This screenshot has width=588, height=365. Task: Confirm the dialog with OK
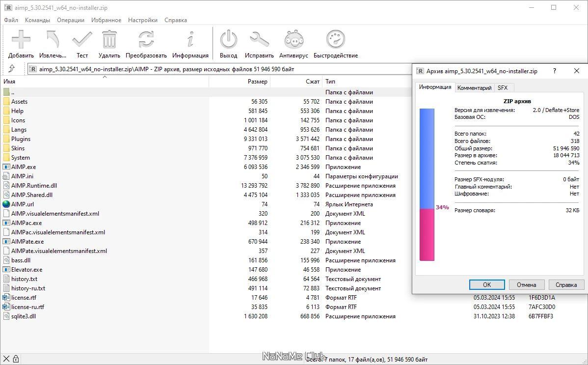(487, 284)
